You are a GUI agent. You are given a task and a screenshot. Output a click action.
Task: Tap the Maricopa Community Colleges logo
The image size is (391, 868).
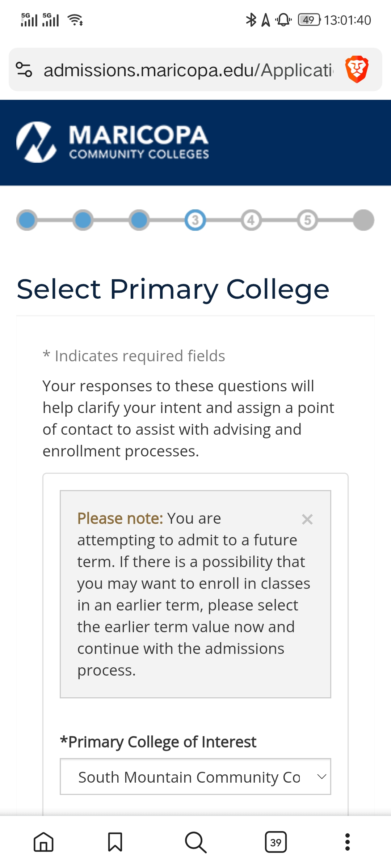click(113, 142)
